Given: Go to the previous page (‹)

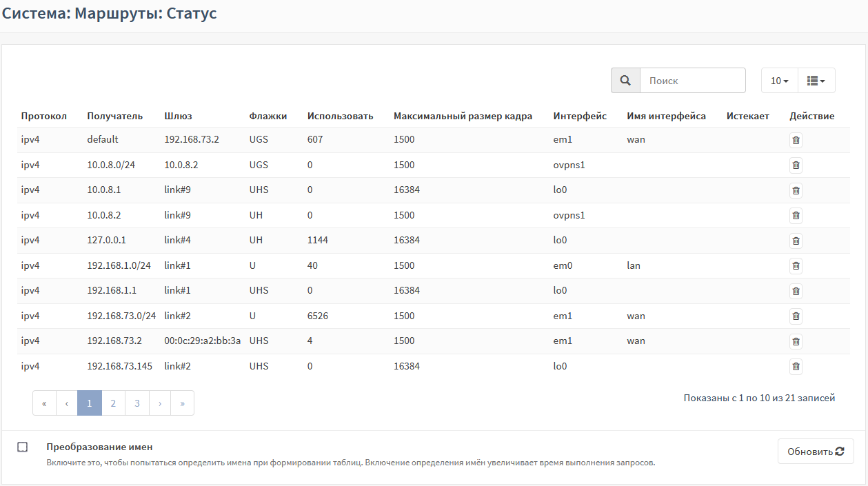Looking at the screenshot, I should (x=67, y=403).
